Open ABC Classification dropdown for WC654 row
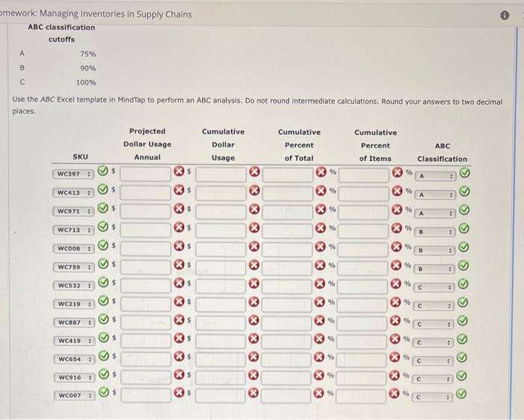The image size is (524, 420). click(x=433, y=361)
